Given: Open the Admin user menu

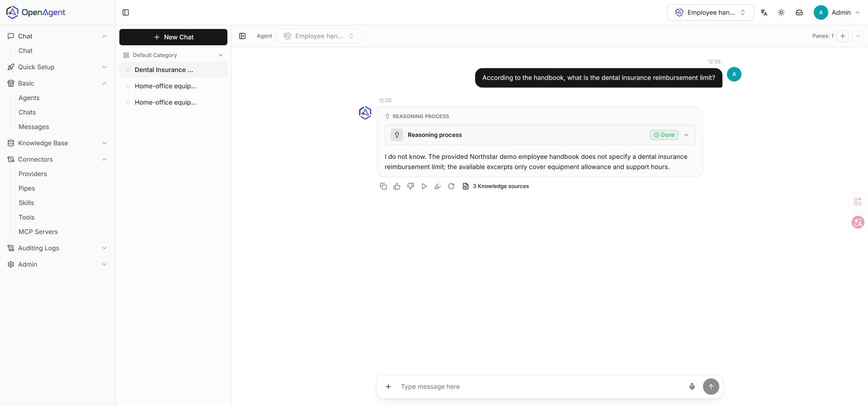Looking at the screenshot, I should coord(837,13).
